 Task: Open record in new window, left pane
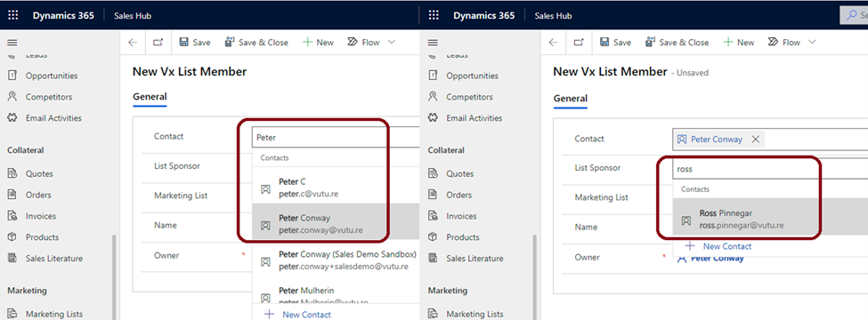(158, 42)
